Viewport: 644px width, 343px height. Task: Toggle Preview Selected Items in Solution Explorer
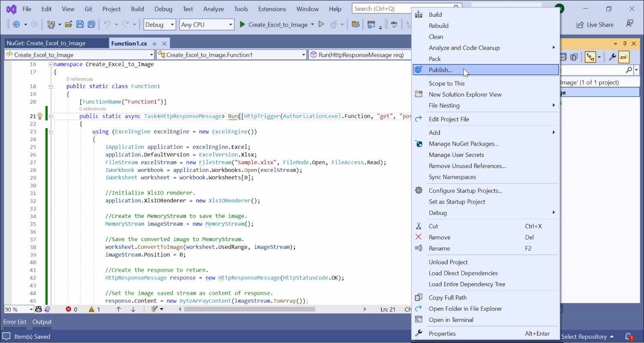point(624,57)
